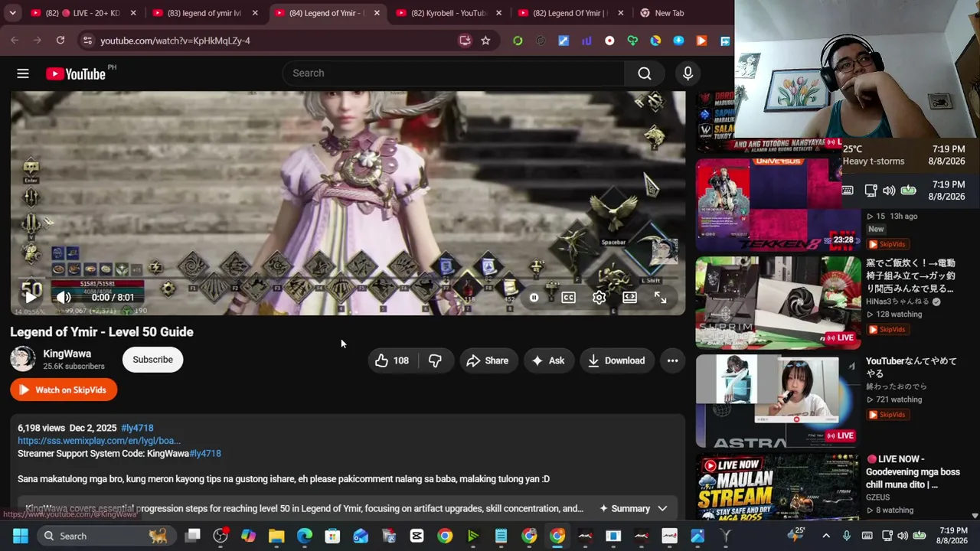Click the Windows taskbar search box
This screenshot has width=980, height=551.
(x=106, y=536)
